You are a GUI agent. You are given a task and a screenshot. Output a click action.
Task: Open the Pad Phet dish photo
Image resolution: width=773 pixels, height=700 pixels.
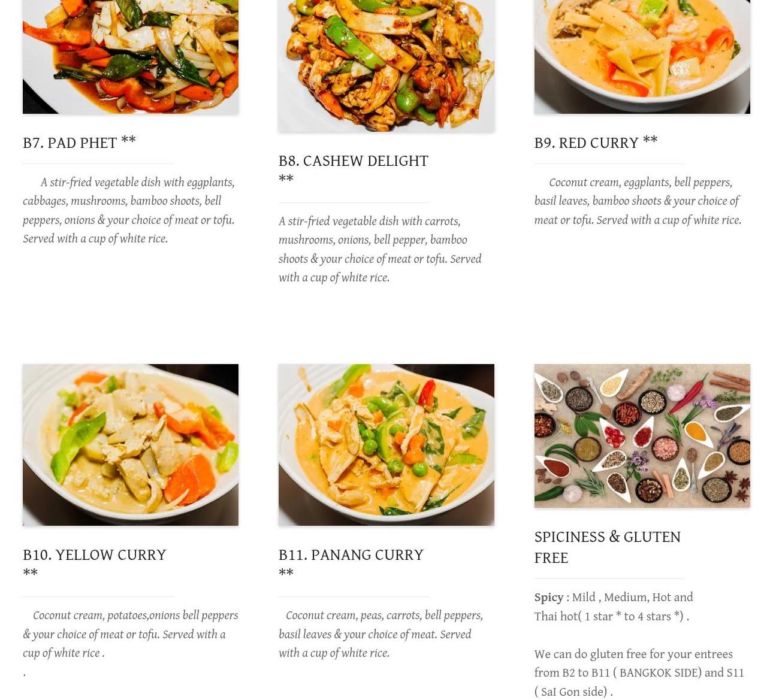(131, 57)
